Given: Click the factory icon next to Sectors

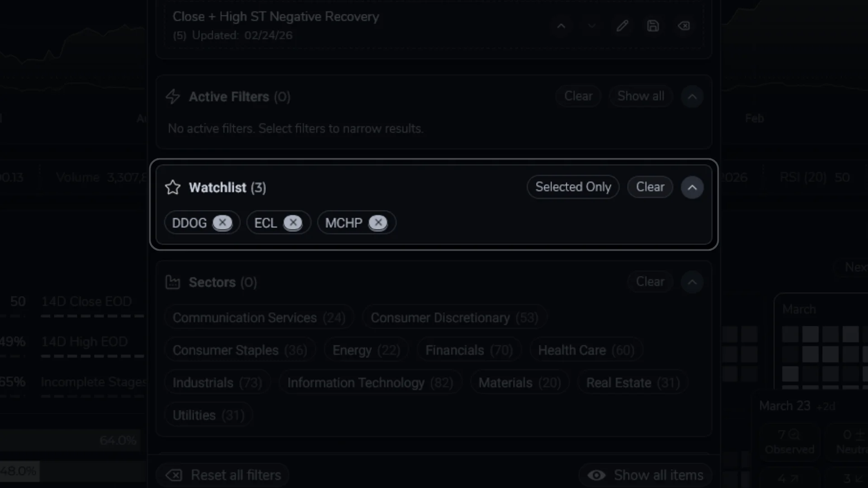Looking at the screenshot, I should (172, 282).
